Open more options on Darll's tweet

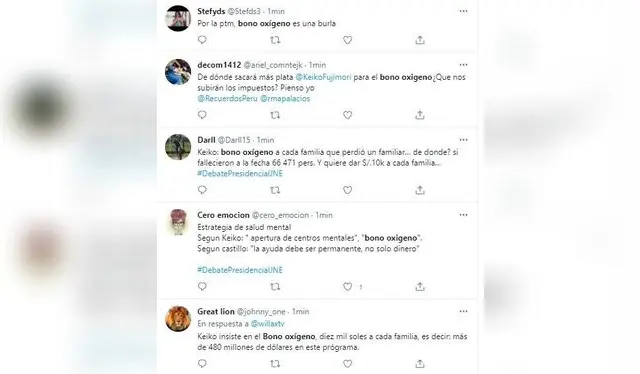[x=463, y=140]
